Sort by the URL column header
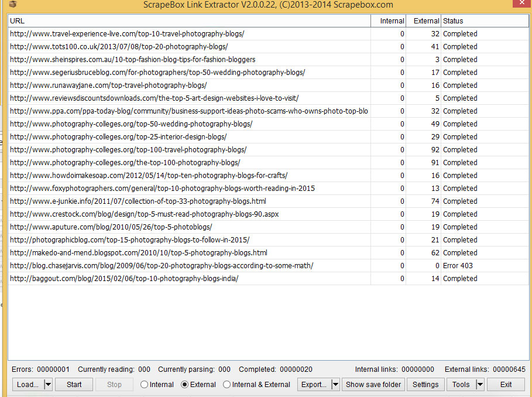This screenshot has width=532, height=397. pos(189,21)
